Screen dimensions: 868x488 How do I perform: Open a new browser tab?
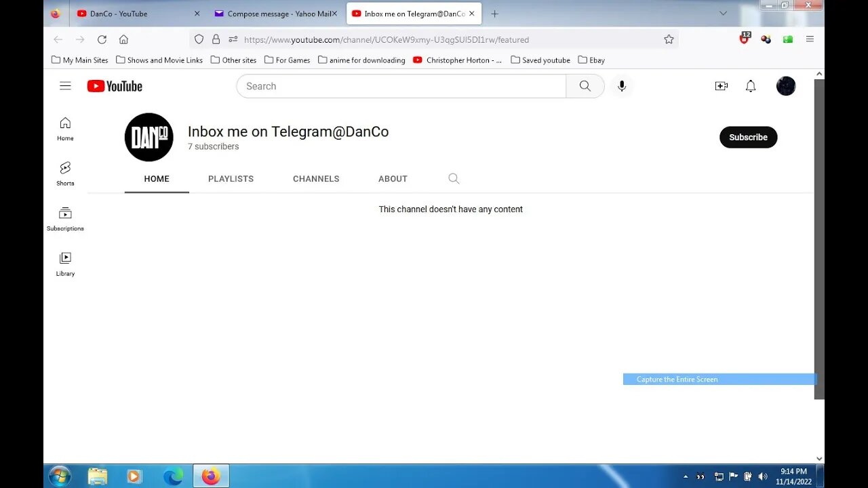click(x=494, y=14)
